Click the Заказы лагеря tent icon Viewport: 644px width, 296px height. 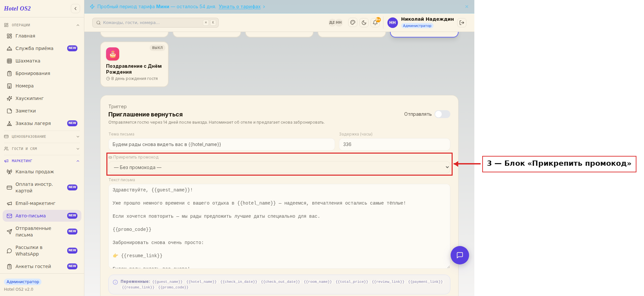coord(10,123)
